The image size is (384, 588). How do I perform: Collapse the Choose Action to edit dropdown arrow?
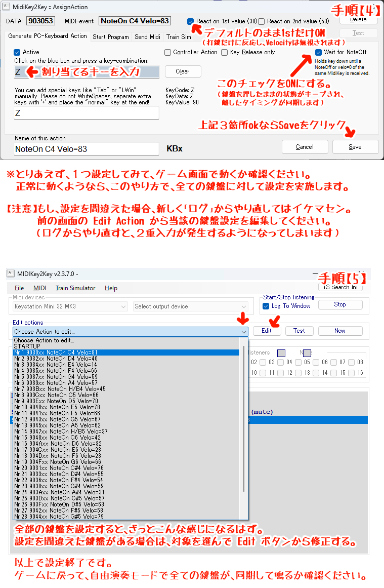pos(244,332)
